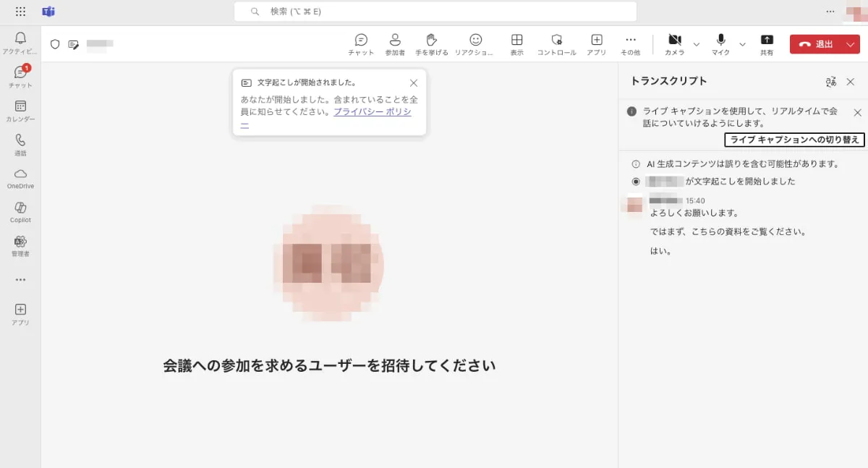This screenshot has height=468, width=868.
Task: Click the アプリ icon in the meeting toolbar
Action: 596,43
